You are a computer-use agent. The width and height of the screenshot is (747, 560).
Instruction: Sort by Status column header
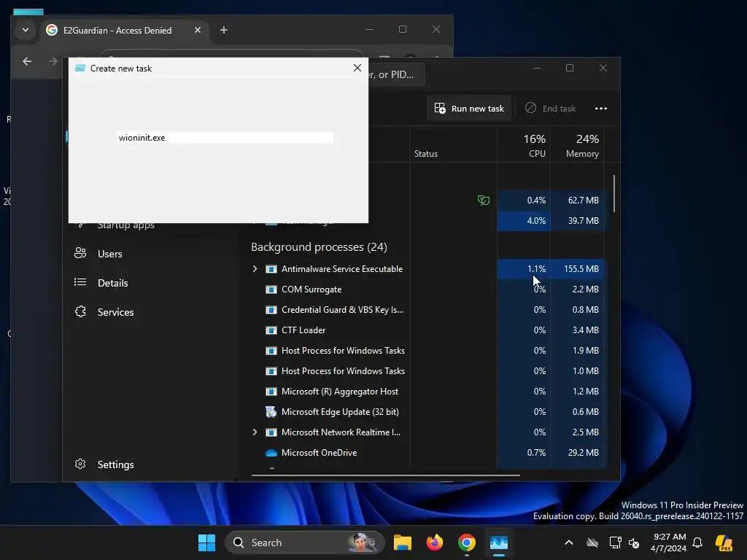tap(453, 145)
